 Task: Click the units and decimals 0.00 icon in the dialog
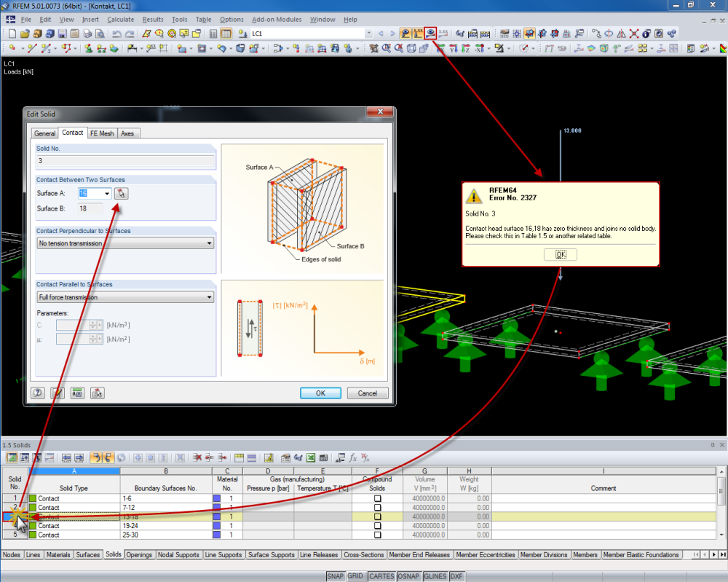pos(77,393)
